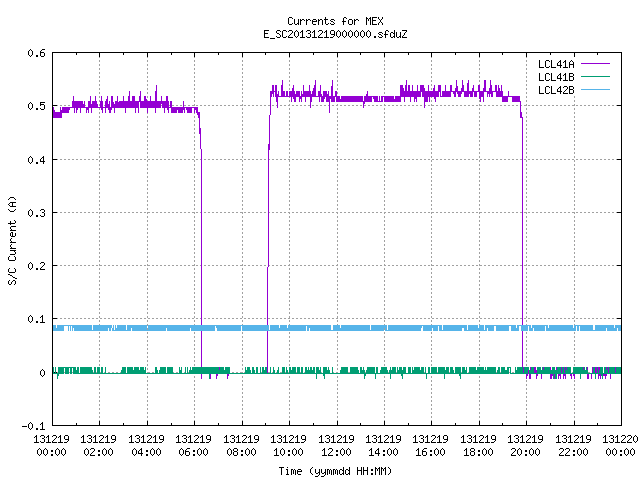Click the y-axis value 0.1

pos(36,319)
